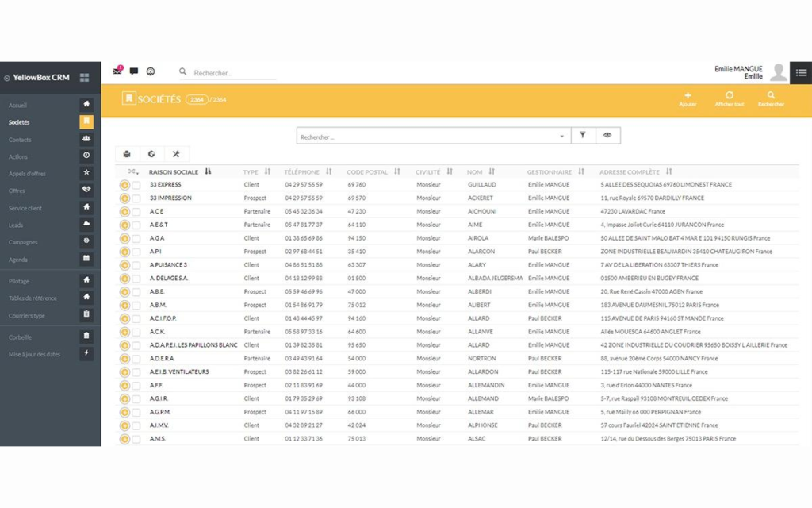Open Tables de référence in the sidebar

coord(33,298)
